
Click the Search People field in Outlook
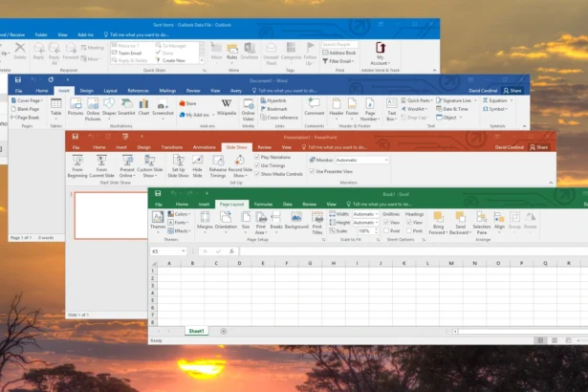click(x=339, y=44)
